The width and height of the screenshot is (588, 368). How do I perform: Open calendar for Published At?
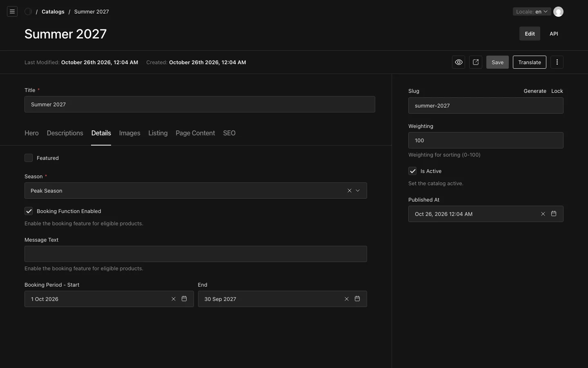pos(554,214)
